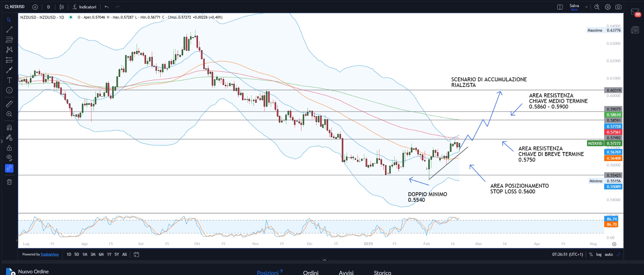Click the NZDUSD symbol search field
Screen dimensions: 644x275
[x=15, y=7]
